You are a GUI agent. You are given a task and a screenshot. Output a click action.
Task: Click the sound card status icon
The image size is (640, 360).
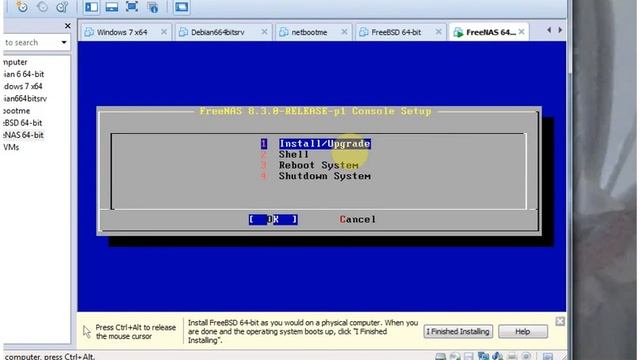(498, 357)
